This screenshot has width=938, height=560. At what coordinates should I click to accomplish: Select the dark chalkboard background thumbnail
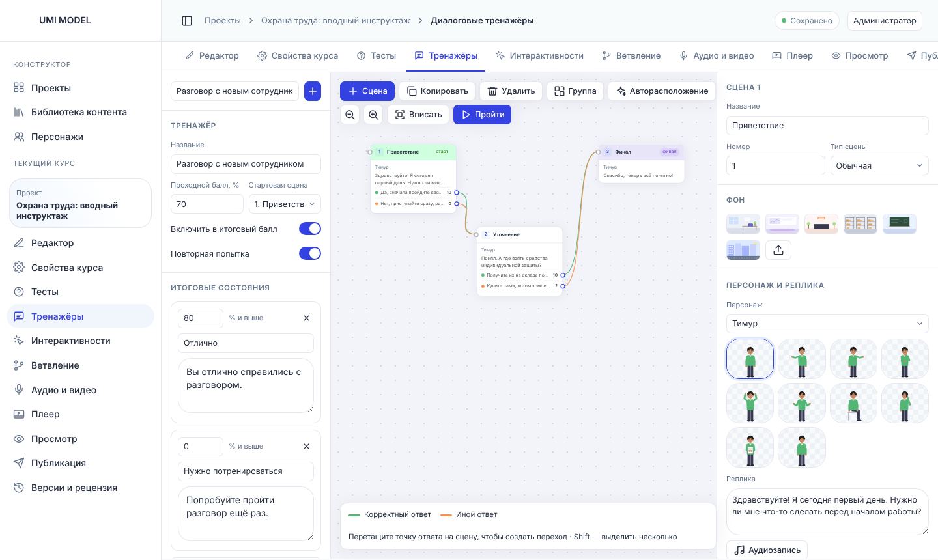coord(900,224)
